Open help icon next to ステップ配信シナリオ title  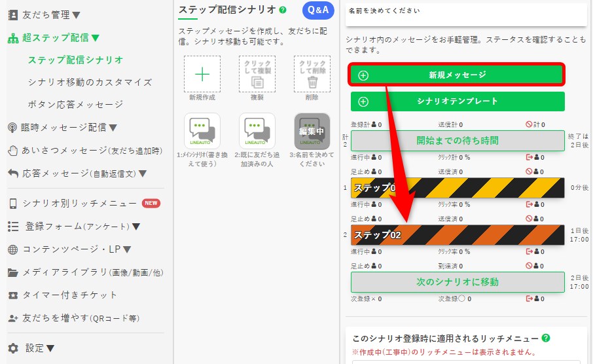[283, 10]
